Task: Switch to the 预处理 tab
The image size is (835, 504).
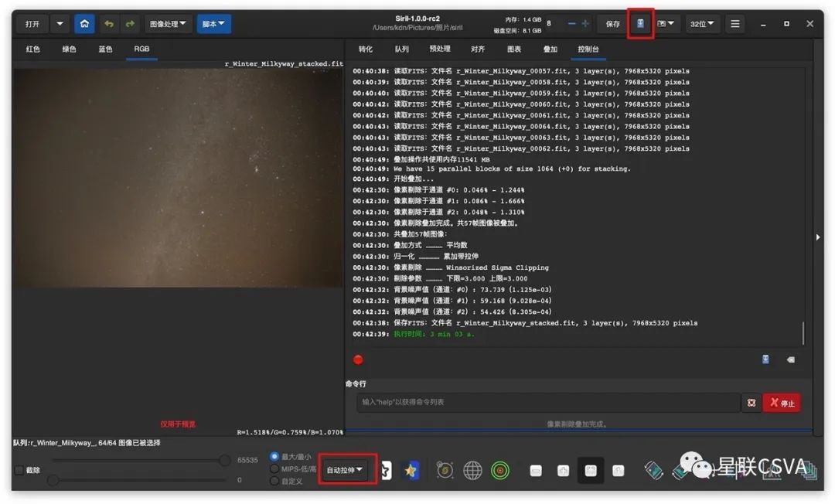Action: pos(439,49)
